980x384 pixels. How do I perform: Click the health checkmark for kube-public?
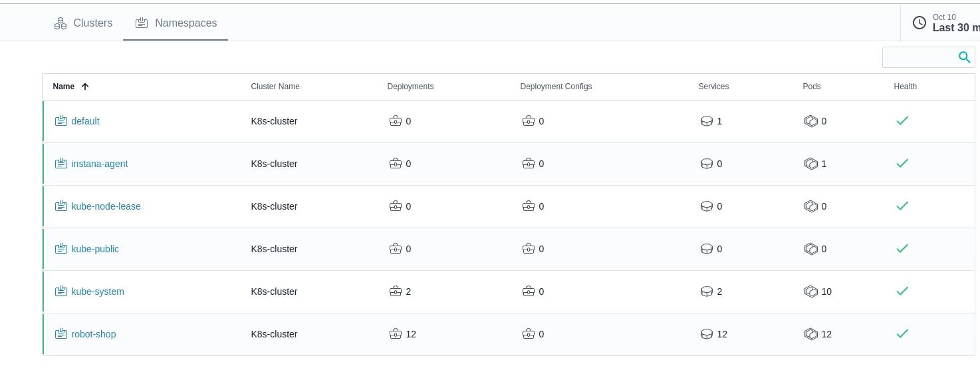902,248
